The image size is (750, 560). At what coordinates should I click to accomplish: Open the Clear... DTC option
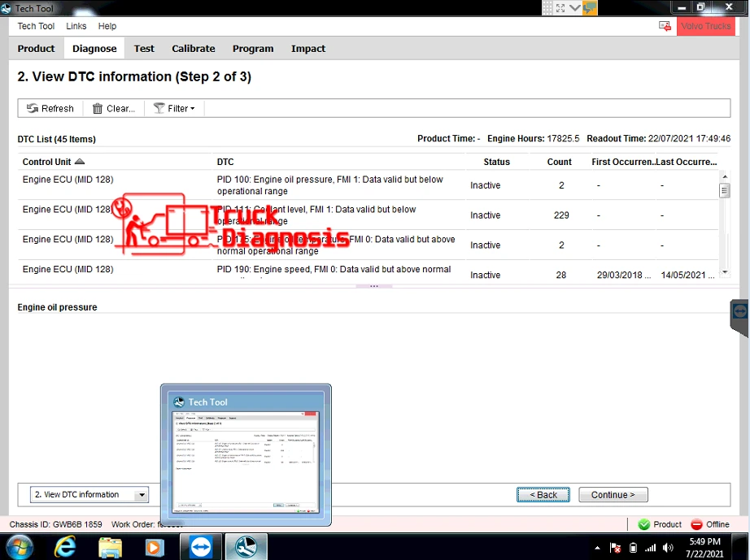coord(114,108)
